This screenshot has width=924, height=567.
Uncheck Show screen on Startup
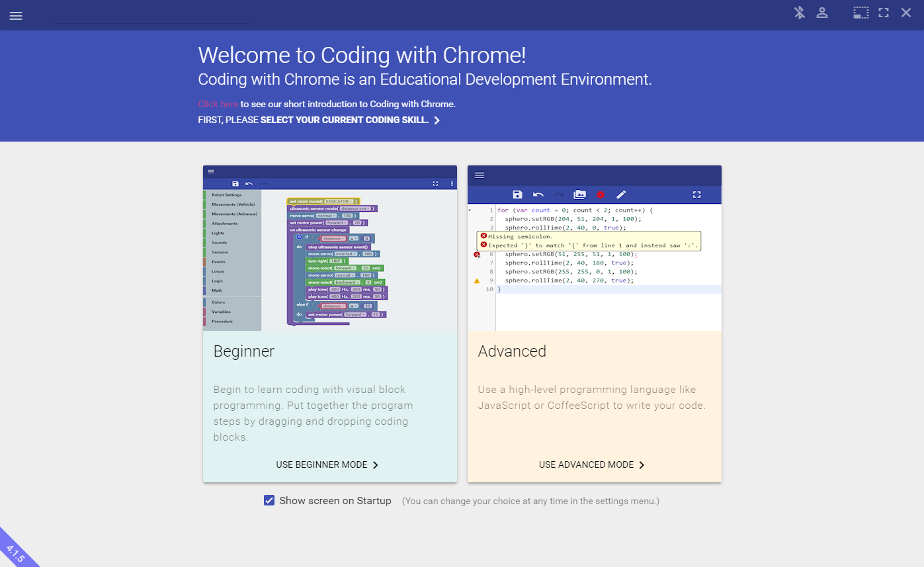269,500
